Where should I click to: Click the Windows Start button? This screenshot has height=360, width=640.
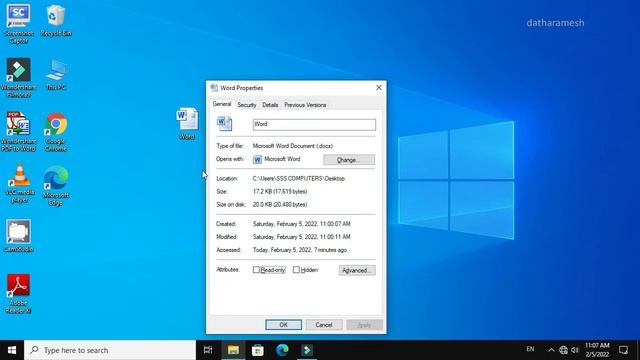[x=12, y=350]
